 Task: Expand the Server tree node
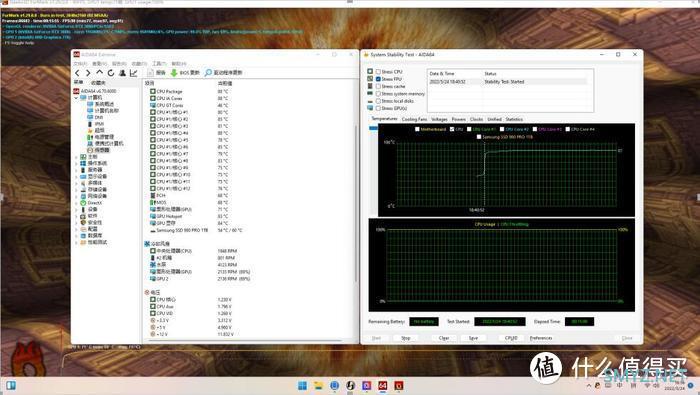[76, 170]
